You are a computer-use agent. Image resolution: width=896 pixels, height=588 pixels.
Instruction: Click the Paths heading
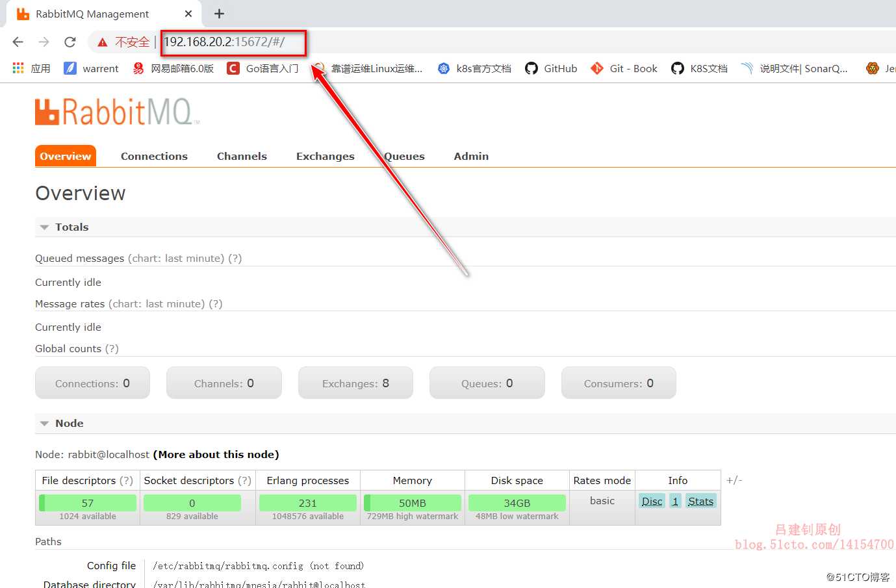tap(48, 541)
